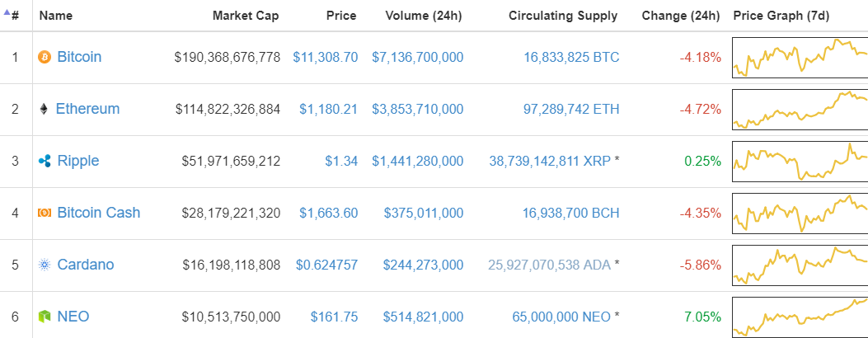
Task: Open NEO circulating supply 65,000,000 link
Action: point(561,317)
